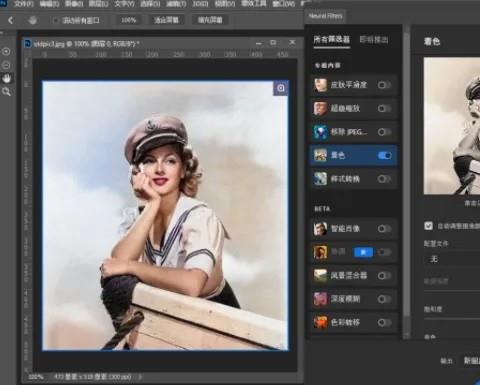Click the 适合屏幕 fit screen button
This screenshot has width=480, height=385.
[x=166, y=20]
